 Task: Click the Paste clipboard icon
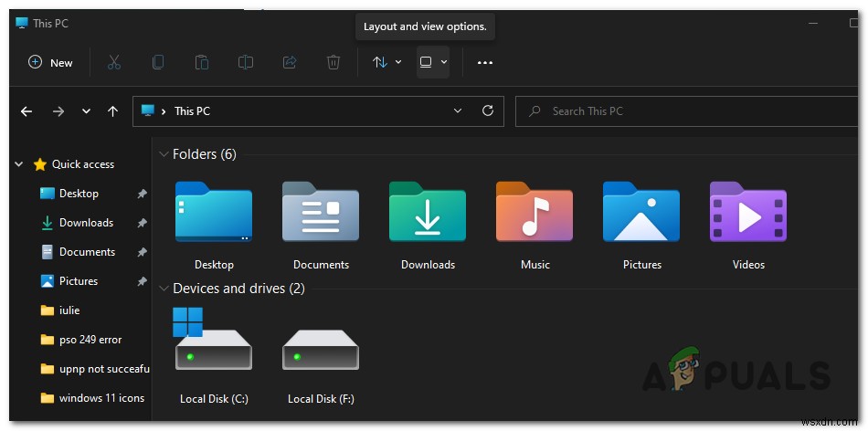click(202, 62)
